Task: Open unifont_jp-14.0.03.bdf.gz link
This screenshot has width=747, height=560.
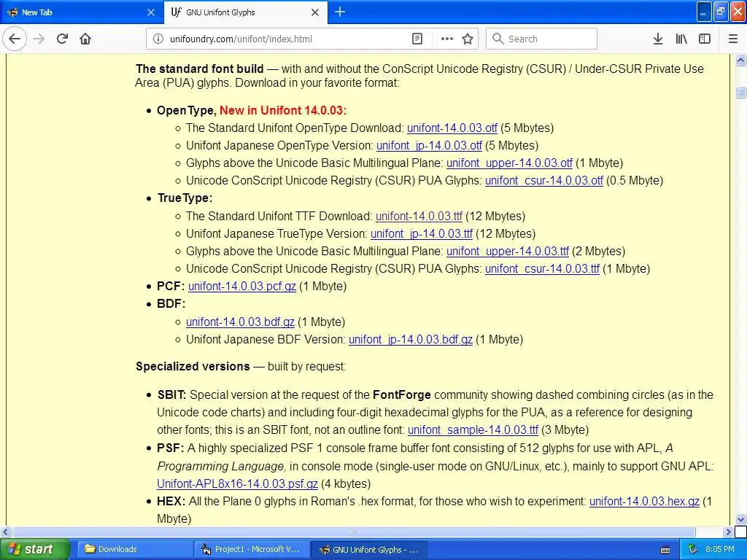Action: point(410,340)
